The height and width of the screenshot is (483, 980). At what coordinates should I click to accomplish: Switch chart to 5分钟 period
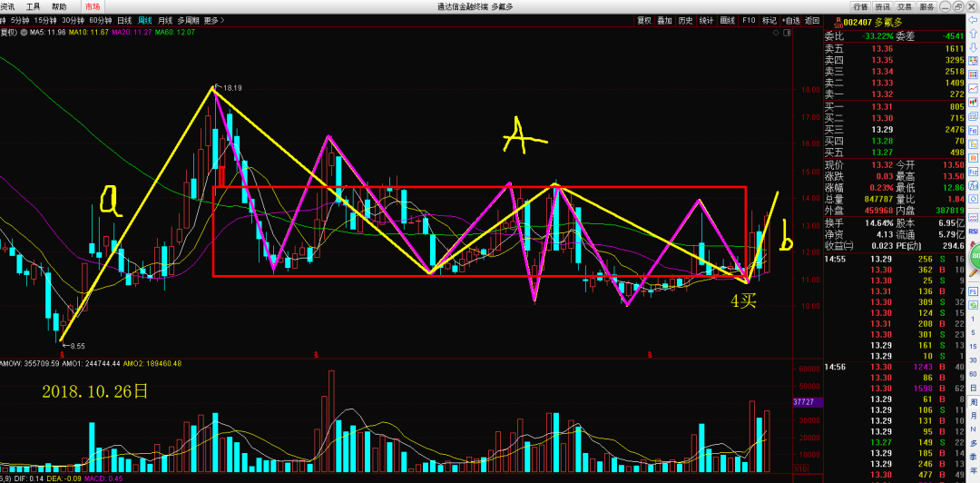point(21,20)
